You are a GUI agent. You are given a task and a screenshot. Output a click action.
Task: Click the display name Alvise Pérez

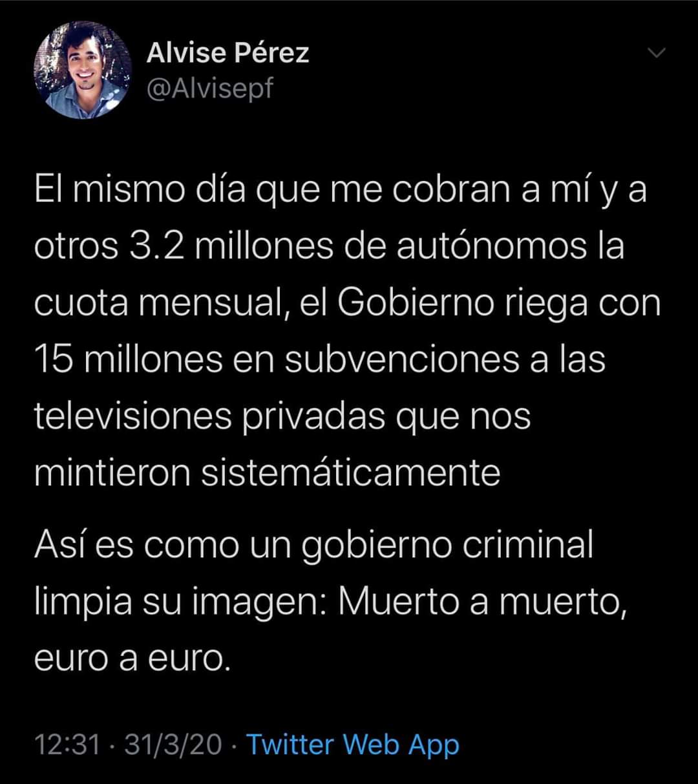pos(227,53)
